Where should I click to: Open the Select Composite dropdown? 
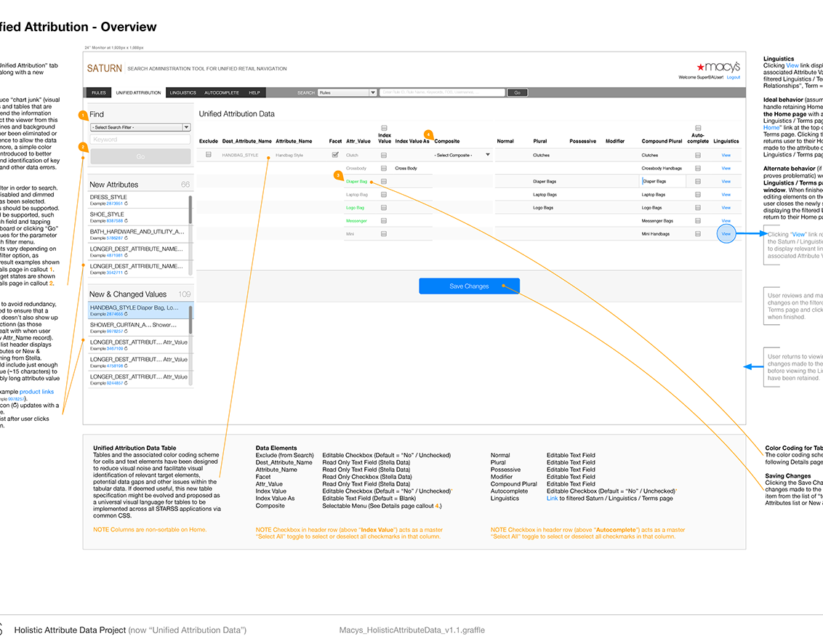click(x=462, y=156)
